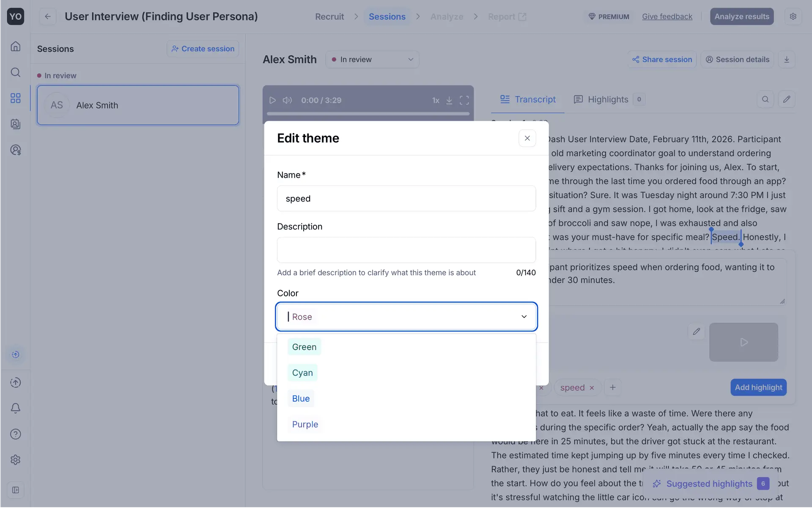Click the home icon in sidebar
The height and width of the screenshot is (508, 812).
click(x=15, y=46)
